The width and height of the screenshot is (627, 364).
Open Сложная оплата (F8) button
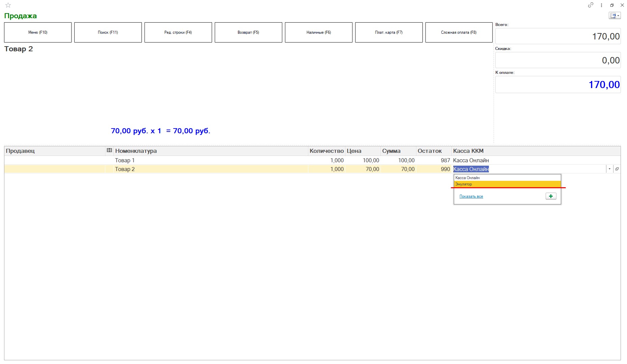click(x=459, y=32)
